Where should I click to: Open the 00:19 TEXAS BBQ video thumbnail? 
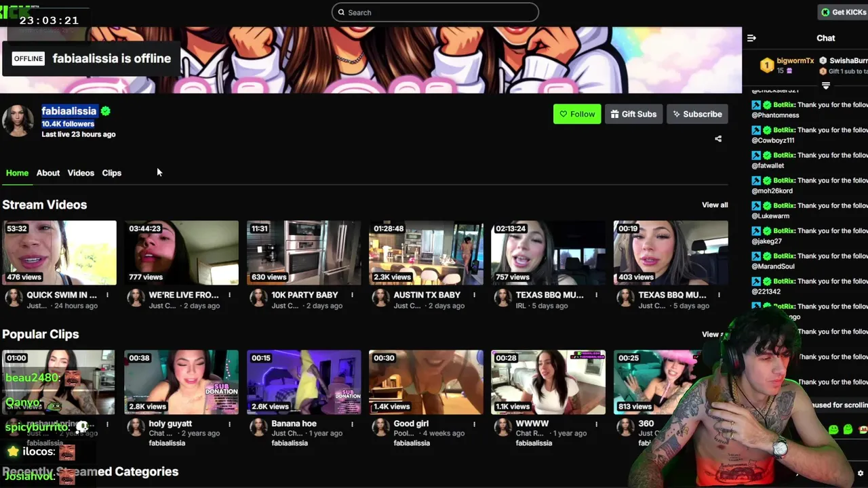pos(671,253)
